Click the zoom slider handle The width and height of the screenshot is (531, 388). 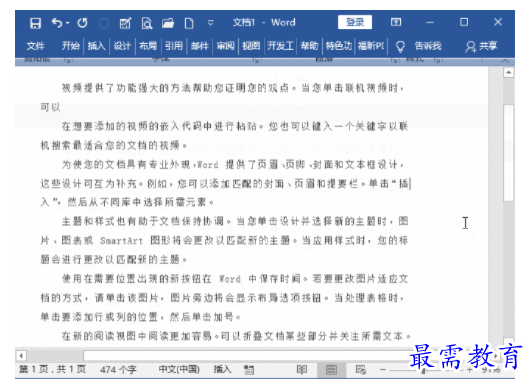[423, 370]
